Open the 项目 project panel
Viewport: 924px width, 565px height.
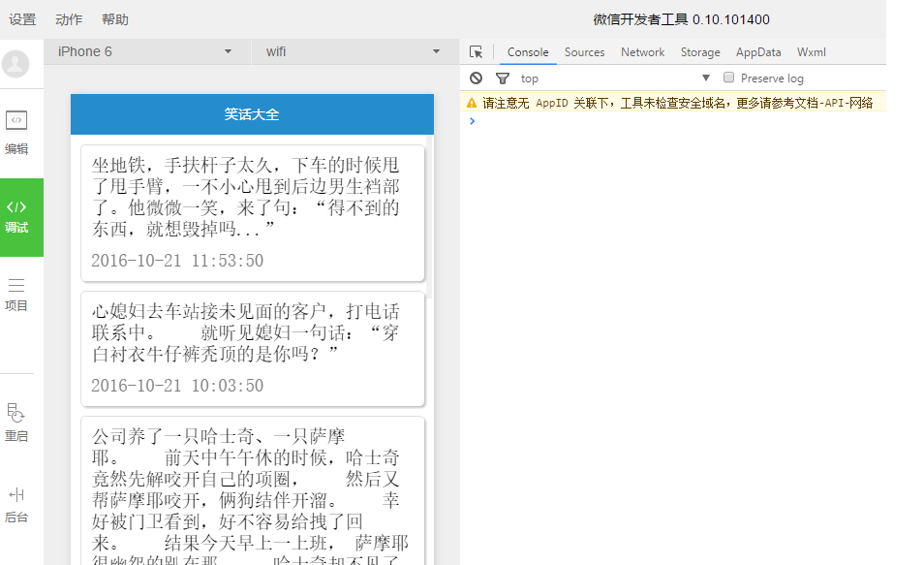pos(16,295)
